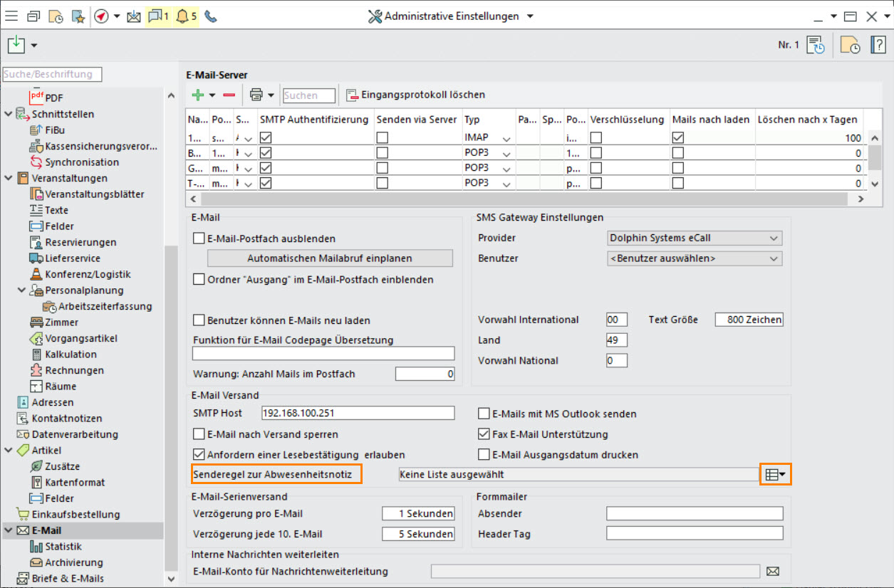Click the SMTP Host input field

(357, 413)
